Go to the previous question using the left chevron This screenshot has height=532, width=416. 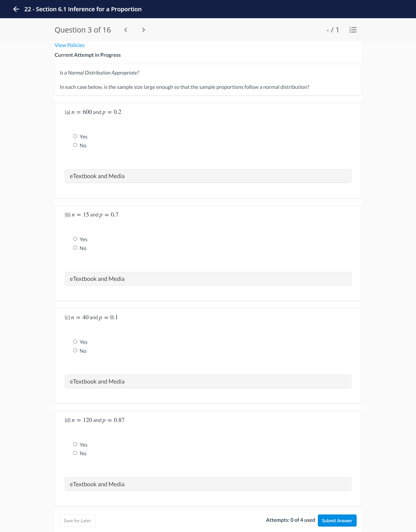(126, 30)
